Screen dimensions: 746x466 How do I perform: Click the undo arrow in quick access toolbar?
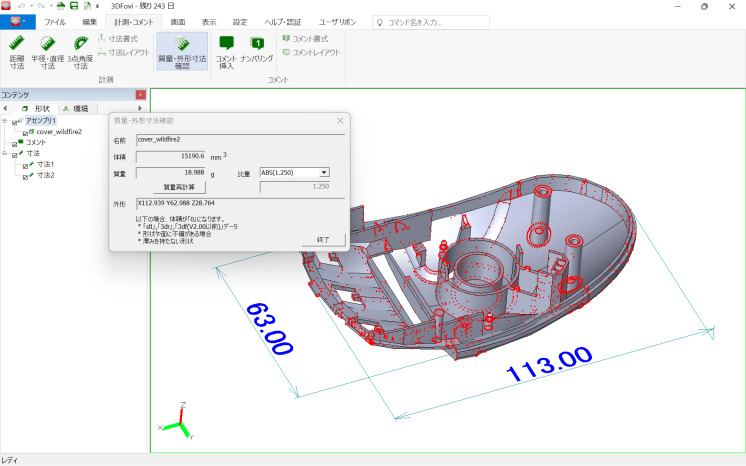21,6
